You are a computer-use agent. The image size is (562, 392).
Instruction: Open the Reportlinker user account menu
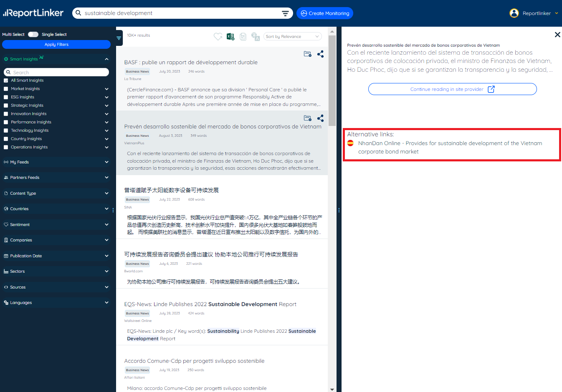[x=534, y=13]
